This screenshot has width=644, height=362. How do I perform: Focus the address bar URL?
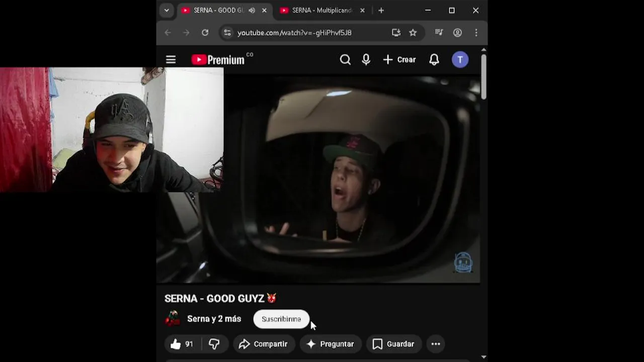(294, 33)
